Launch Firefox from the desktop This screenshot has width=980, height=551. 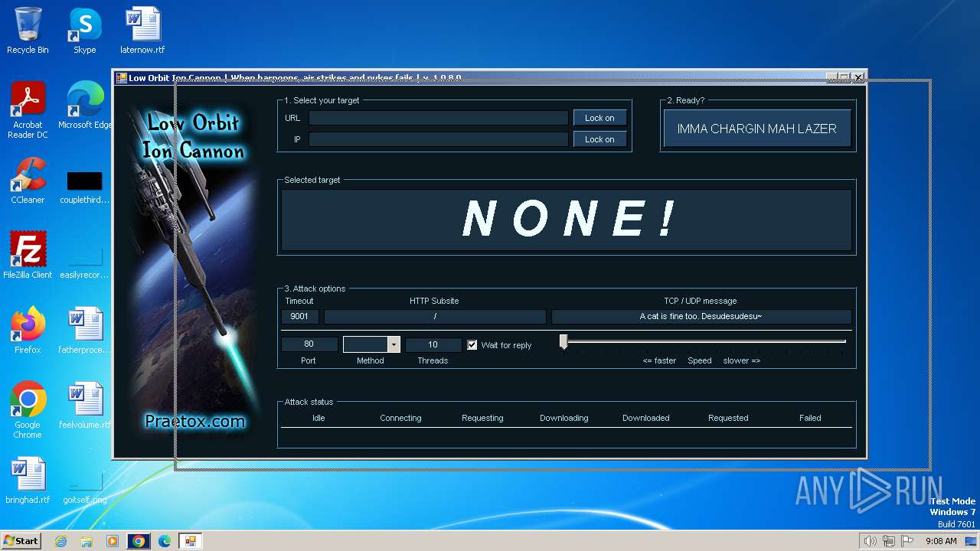click(x=28, y=330)
